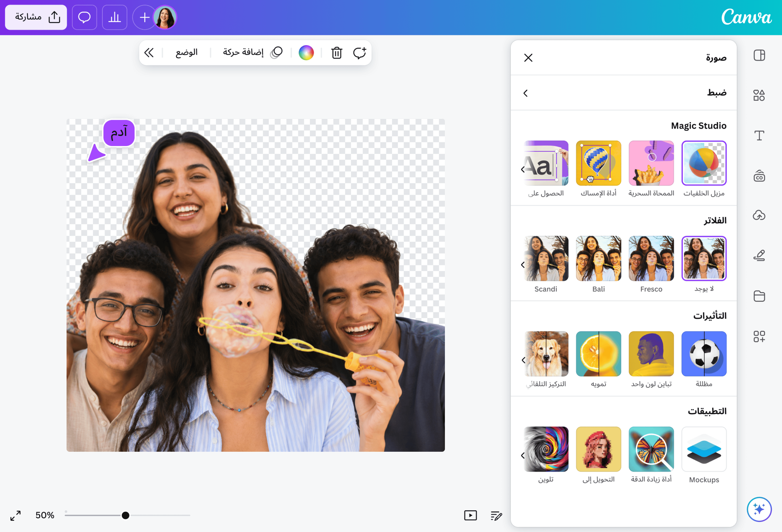Image resolution: width=782 pixels, height=532 pixels.
Task: Open the Text tool in sidebar
Action: point(759,135)
